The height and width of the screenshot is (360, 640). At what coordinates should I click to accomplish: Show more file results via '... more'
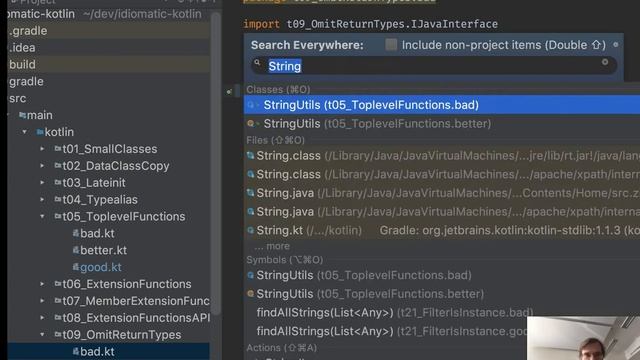(272, 246)
